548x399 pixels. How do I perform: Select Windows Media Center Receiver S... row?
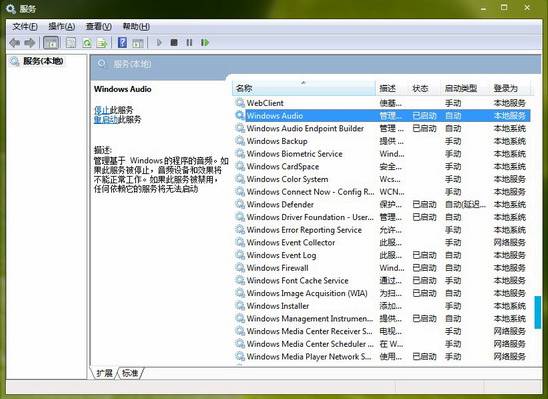pos(382,331)
